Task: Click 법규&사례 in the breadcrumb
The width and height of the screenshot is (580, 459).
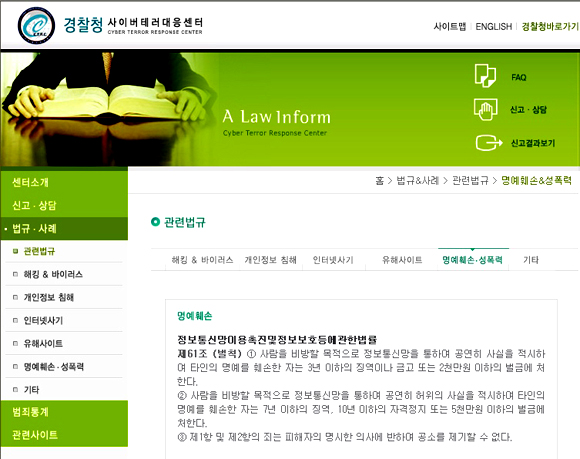Action: tap(418, 180)
